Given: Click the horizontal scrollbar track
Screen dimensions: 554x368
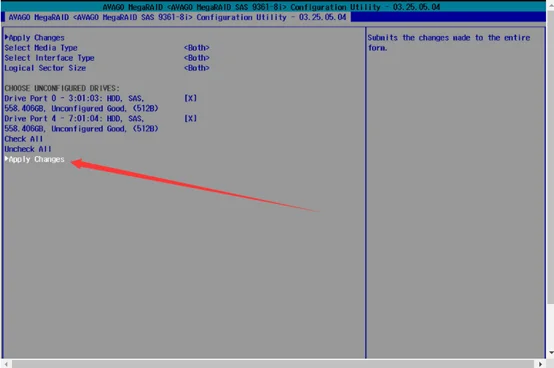Looking at the screenshot, I should click(x=273, y=364).
